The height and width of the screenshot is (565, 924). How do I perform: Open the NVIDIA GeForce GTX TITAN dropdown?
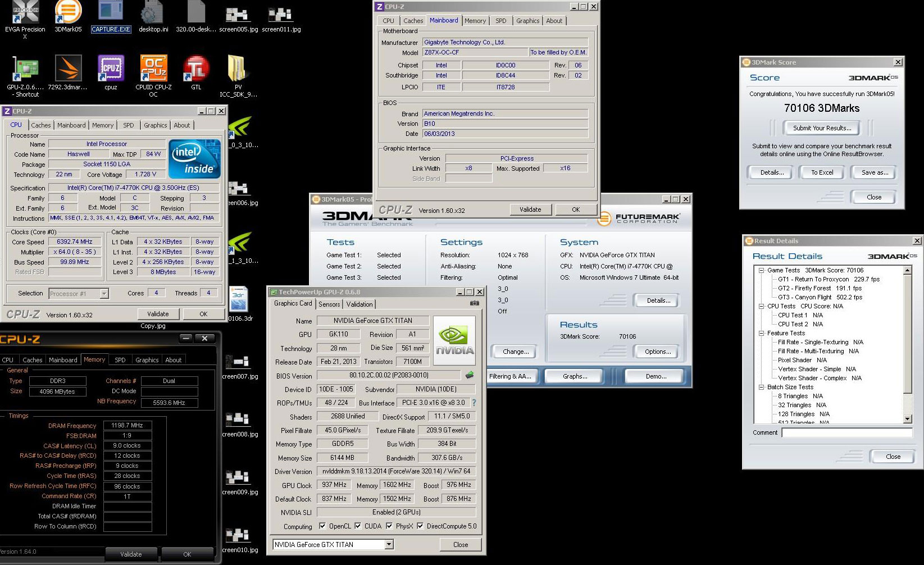coord(389,544)
